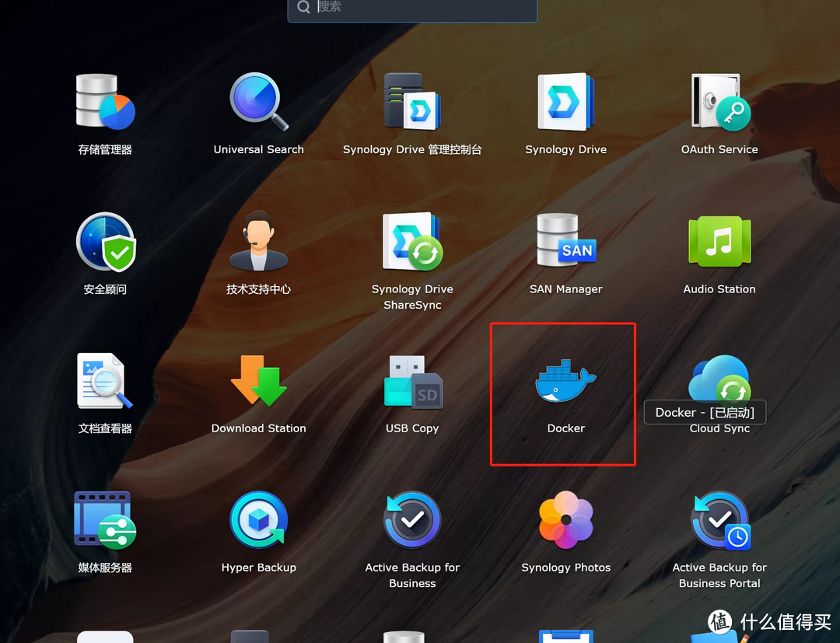Click the "USB Copy" label text
The width and height of the screenshot is (840, 643).
pos(412,428)
